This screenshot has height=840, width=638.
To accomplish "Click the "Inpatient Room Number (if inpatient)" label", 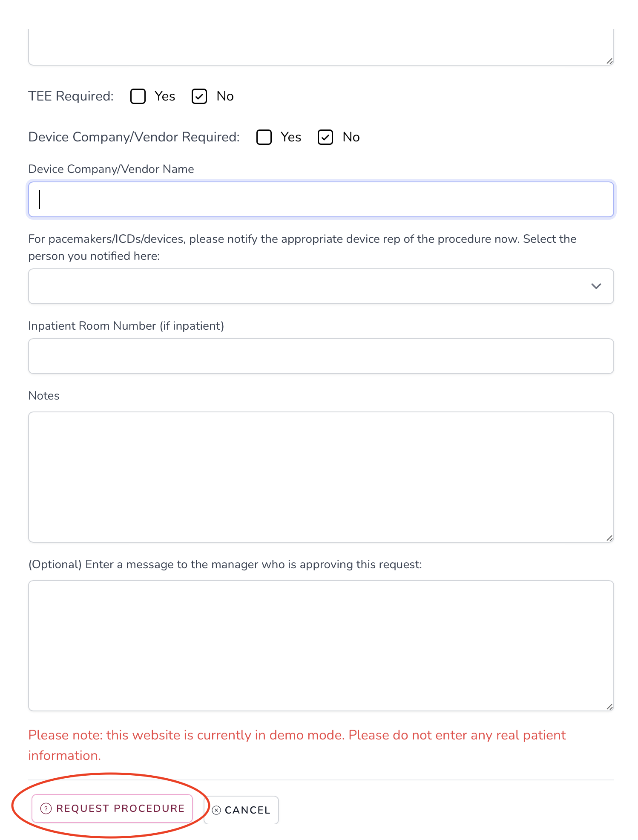I will [126, 326].
